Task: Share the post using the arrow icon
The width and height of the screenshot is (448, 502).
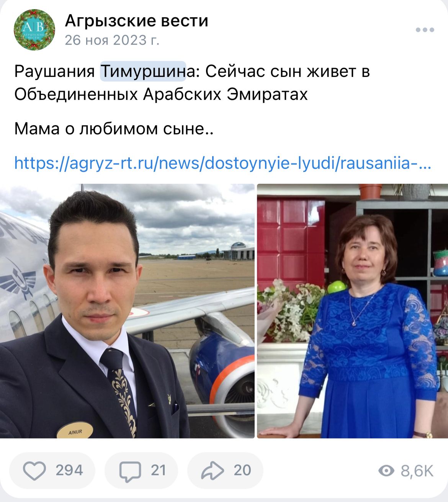Action: (213, 470)
